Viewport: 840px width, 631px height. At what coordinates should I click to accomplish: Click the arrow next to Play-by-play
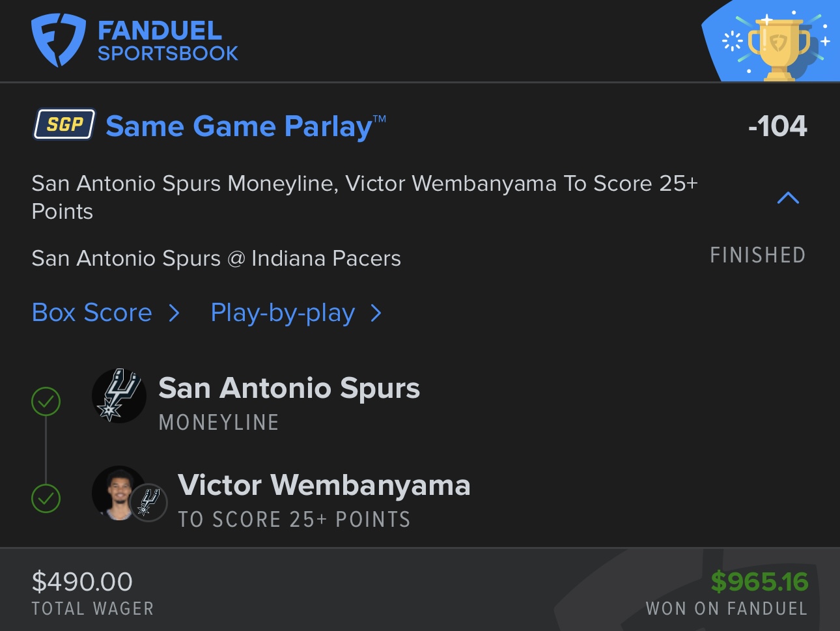[376, 314]
